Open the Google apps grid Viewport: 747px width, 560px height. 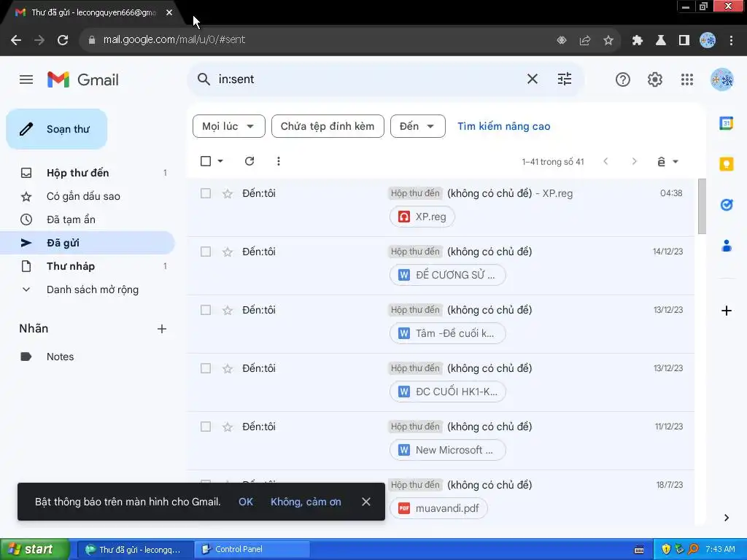point(687,79)
